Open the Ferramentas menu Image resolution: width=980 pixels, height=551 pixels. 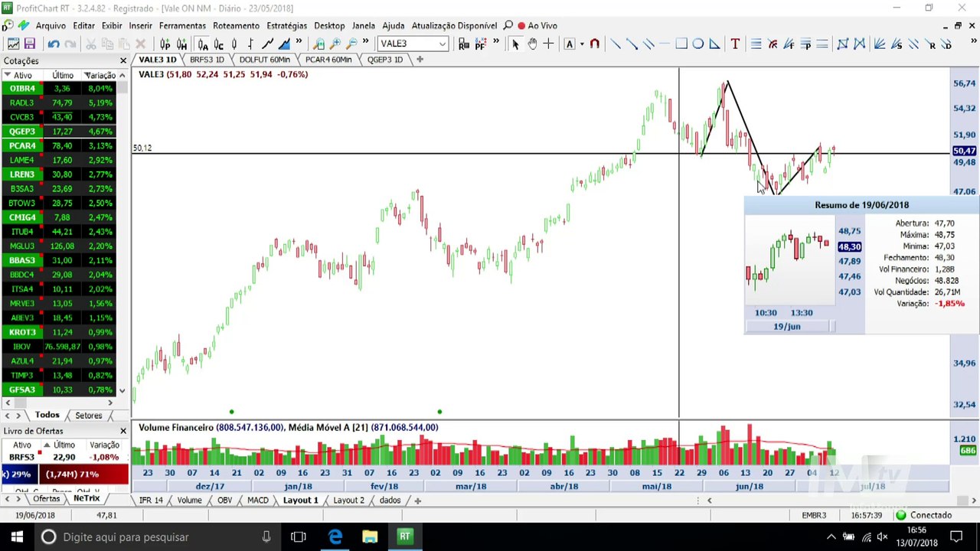[x=182, y=25]
